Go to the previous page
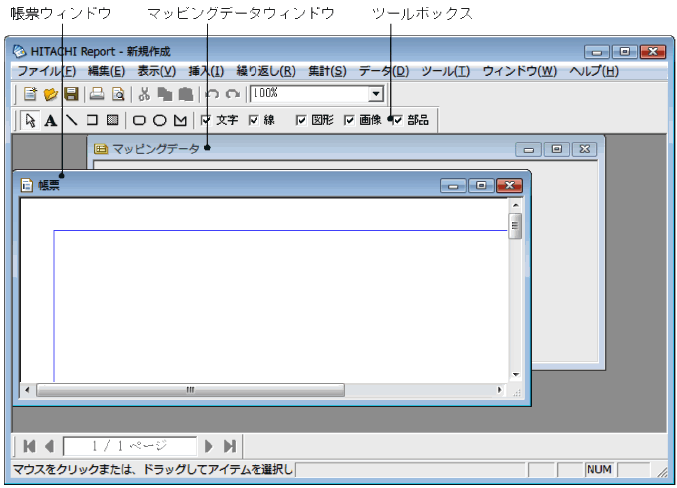 50,446
